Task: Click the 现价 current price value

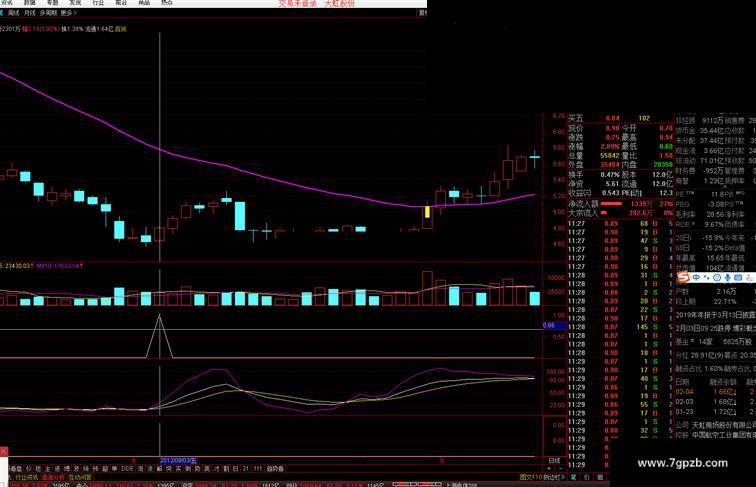Action: [612, 128]
